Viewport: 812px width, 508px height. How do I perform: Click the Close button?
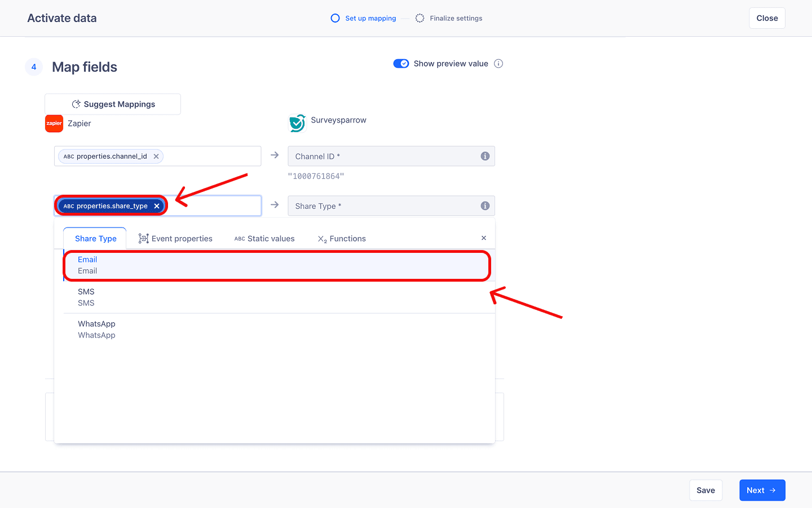[x=767, y=18]
